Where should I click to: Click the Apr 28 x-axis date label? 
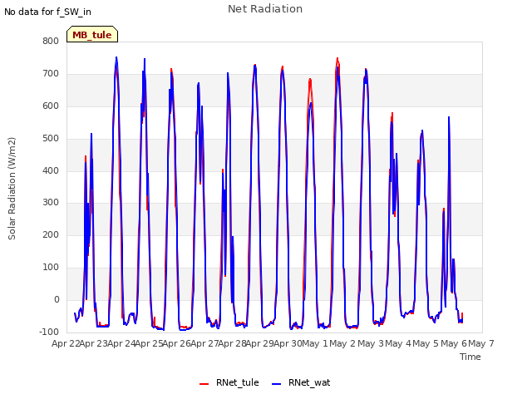point(233,343)
